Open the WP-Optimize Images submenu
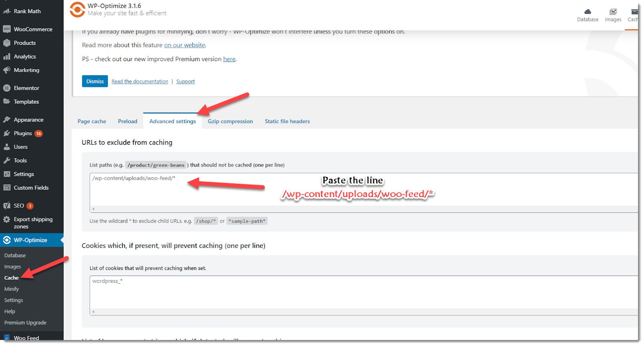The image size is (644, 346). click(x=12, y=267)
